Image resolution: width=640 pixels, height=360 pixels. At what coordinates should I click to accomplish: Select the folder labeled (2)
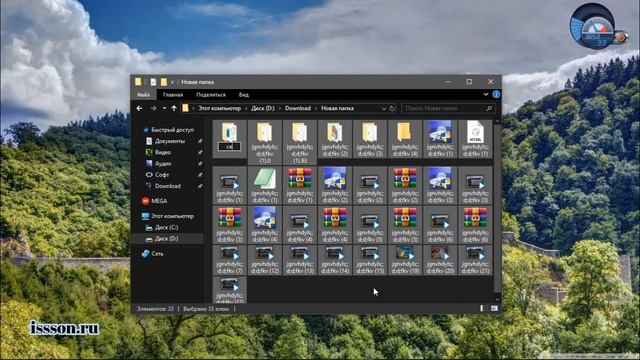(335, 139)
